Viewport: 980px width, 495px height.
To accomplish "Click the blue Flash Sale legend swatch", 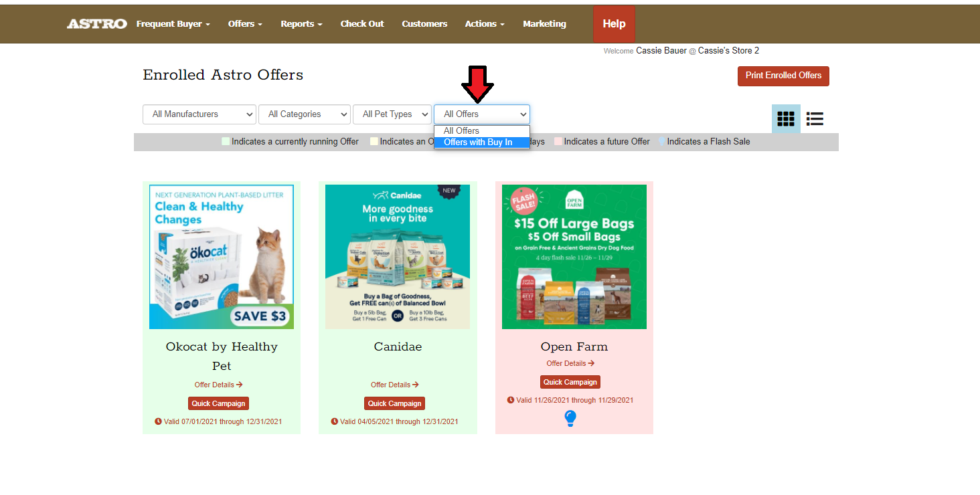I will [x=661, y=142].
